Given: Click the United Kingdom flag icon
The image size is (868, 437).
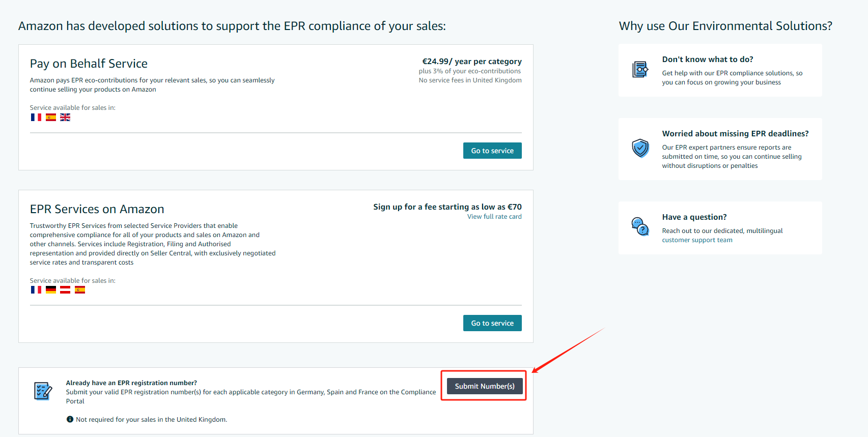Looking at the screenshot, I should (65, 117).
